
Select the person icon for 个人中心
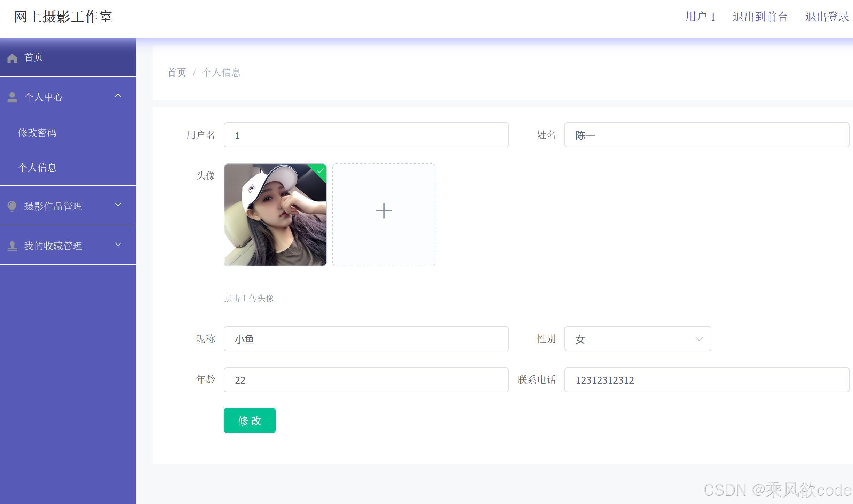12,97
